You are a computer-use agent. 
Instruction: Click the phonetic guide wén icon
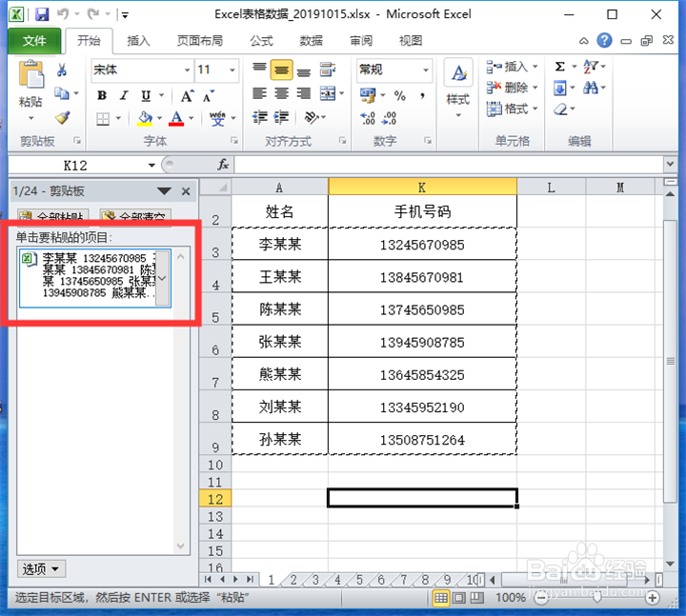pos(217,118)
